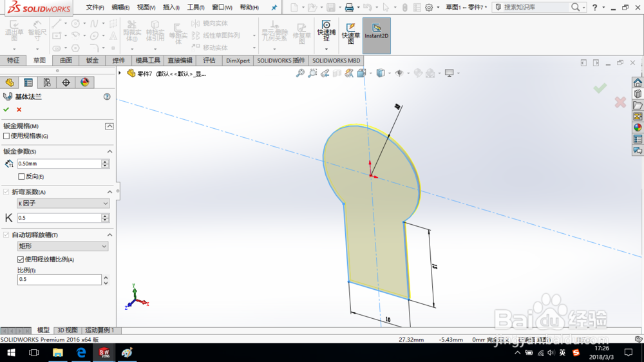Click the K factor 0.5 input field
This screenshot has width=644, height=362.
pos(59,218)
